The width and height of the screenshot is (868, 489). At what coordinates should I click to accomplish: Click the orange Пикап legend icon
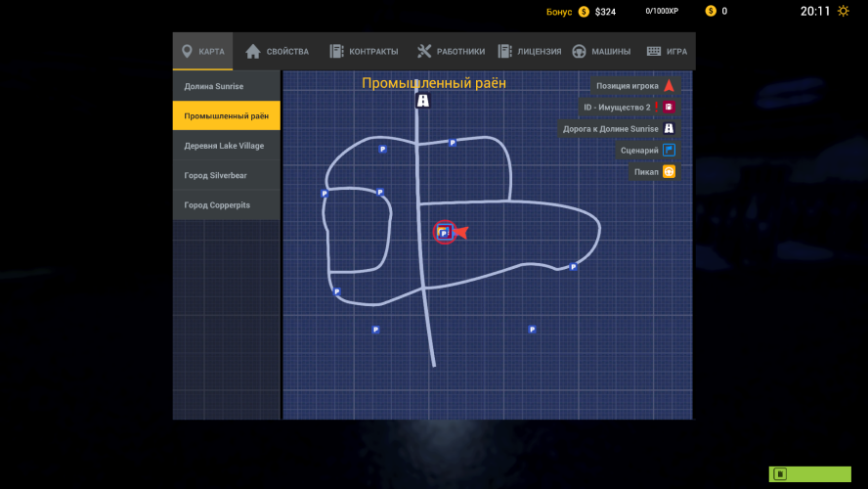[669, 172]
